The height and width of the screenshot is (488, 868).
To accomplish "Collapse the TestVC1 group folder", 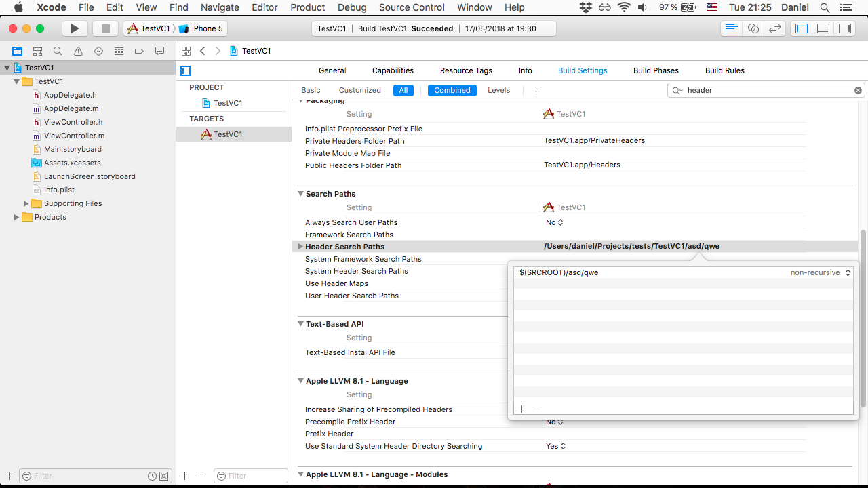I will (x=17, y=81).
